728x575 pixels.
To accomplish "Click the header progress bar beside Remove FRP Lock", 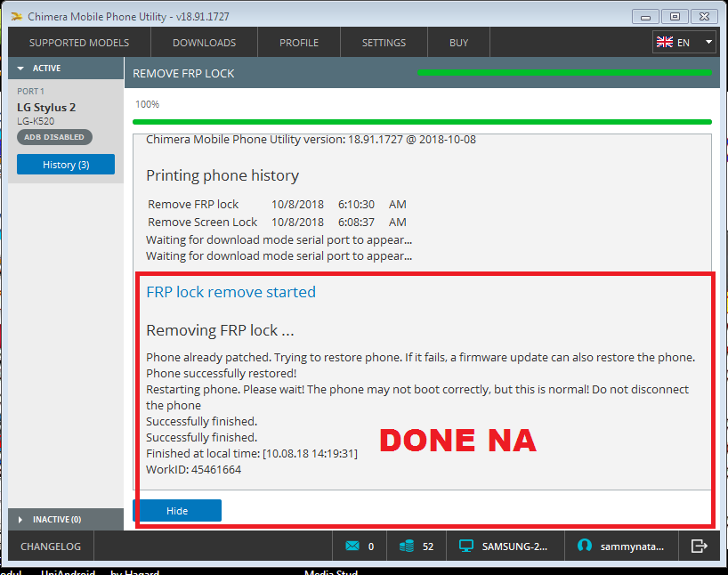I will pos(564,72).
